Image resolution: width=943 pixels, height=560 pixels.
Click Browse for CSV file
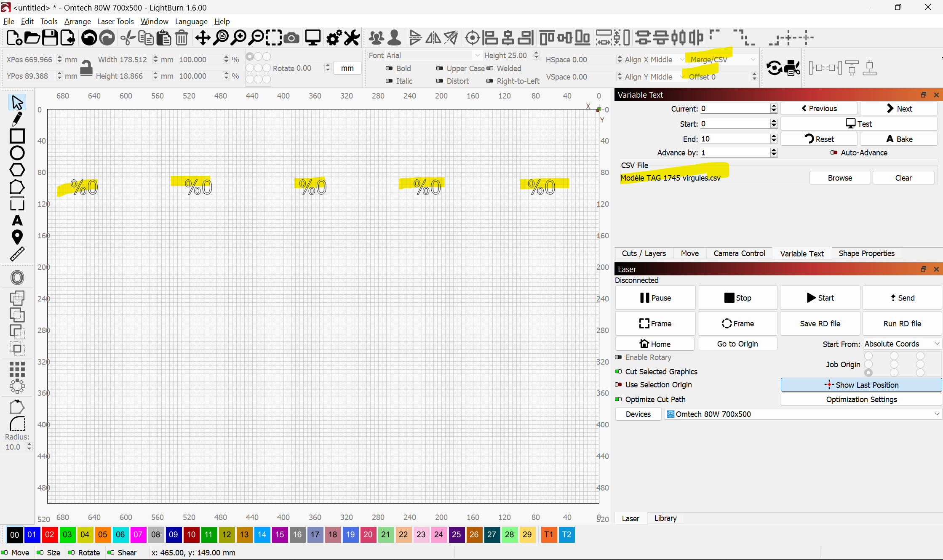[x=840, y=178]
